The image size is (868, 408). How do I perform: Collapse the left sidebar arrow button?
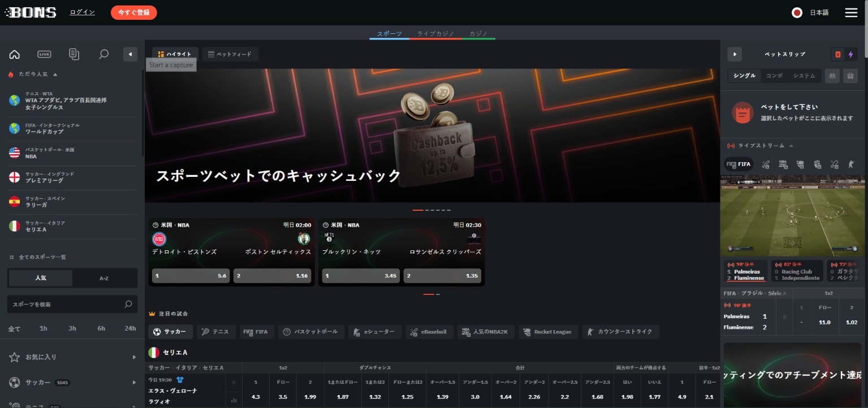pos(130,54)
